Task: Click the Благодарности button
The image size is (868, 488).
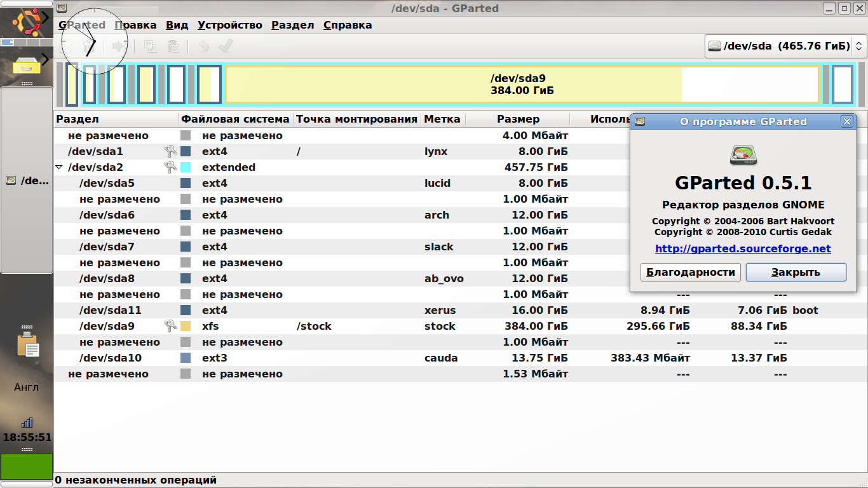Action: point(690,273)
